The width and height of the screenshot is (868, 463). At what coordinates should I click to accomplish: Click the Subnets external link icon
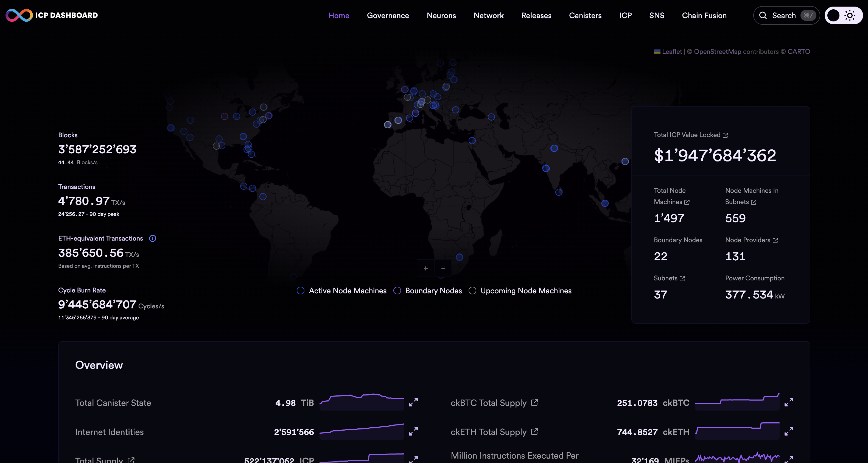pos(682,278)
